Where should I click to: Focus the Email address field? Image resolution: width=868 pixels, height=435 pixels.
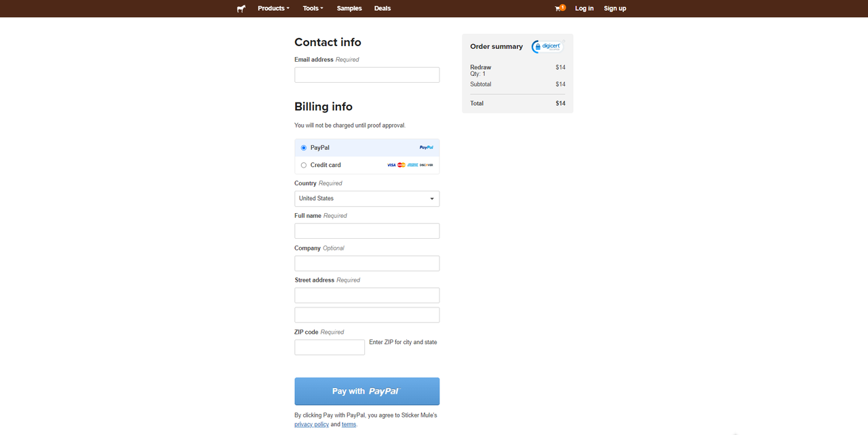(367, 75)
